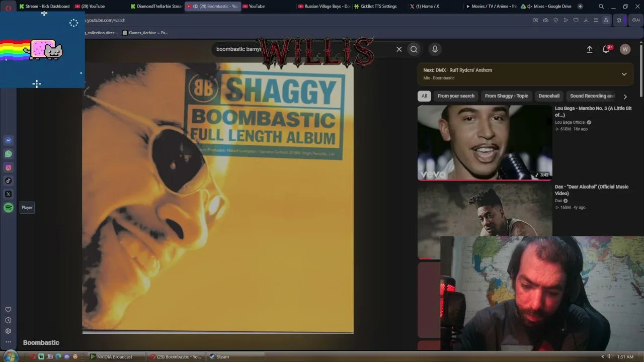This screenshot has width=644, height=362.
Task: Launch Discord from the quick launch bar
Action: click(67, 357)
